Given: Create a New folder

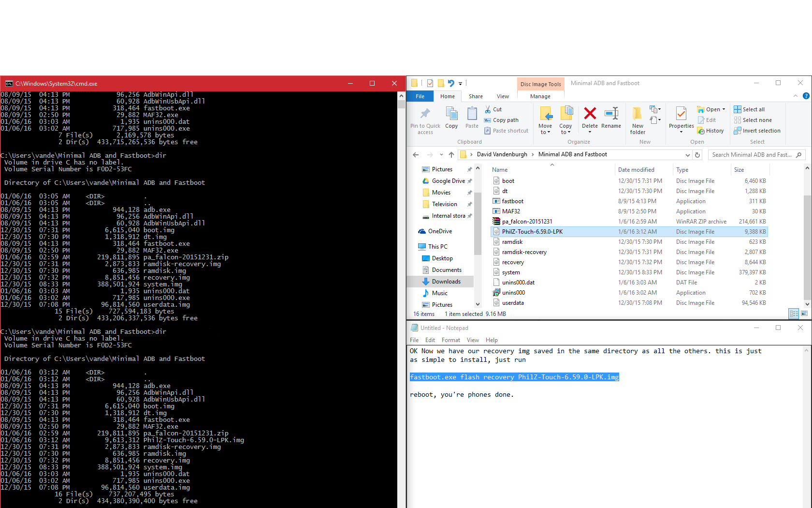Looking at the screenshot, I should click(x=638, y=120).
